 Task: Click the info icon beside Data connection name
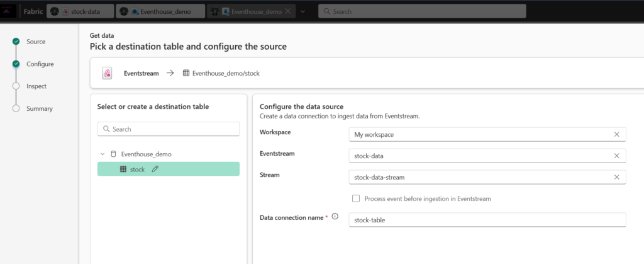[335, 217]
